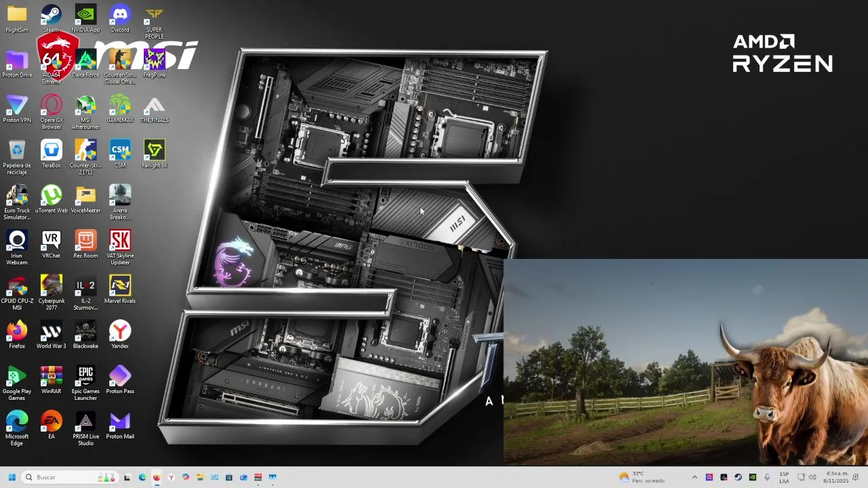Launch the Yandex desktop icon
Screen dimensions: 868x488
pyautogui.click(x=120, y=335)
